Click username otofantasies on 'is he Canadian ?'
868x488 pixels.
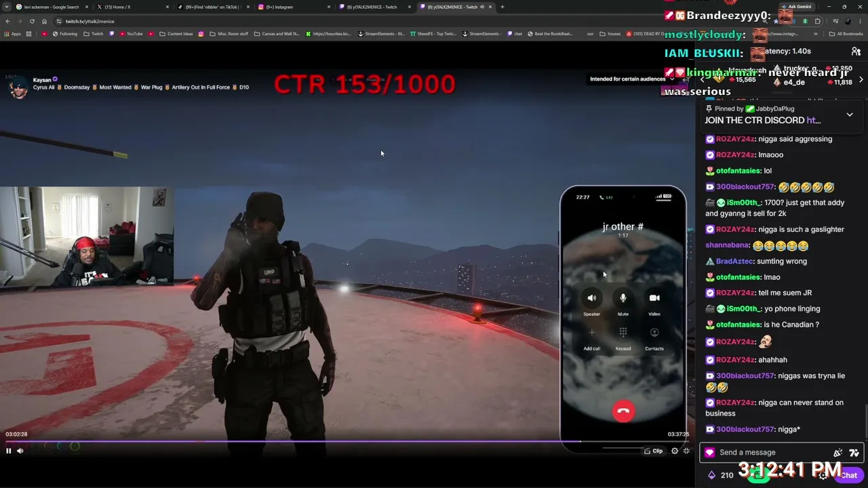(x=738, y=325)
